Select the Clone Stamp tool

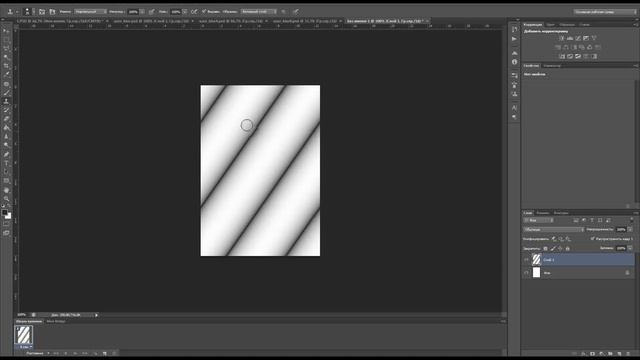pos(6,101)
